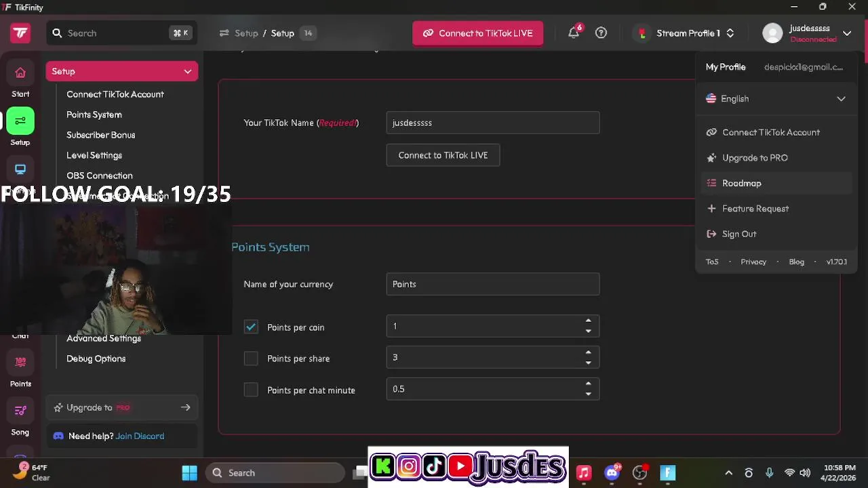Click the Discord icon beside Need help
This screenshot has width=868, height=488.
[x=58, y=436]
